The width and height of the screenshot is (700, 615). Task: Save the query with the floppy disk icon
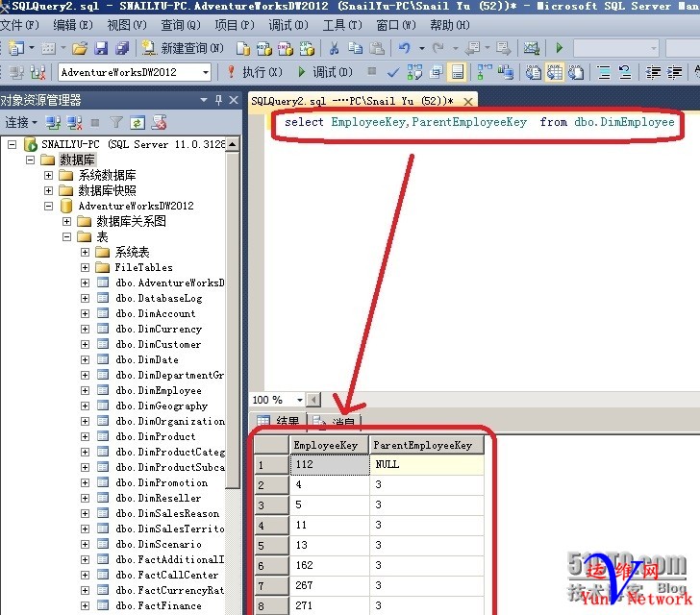pos(101,48)
